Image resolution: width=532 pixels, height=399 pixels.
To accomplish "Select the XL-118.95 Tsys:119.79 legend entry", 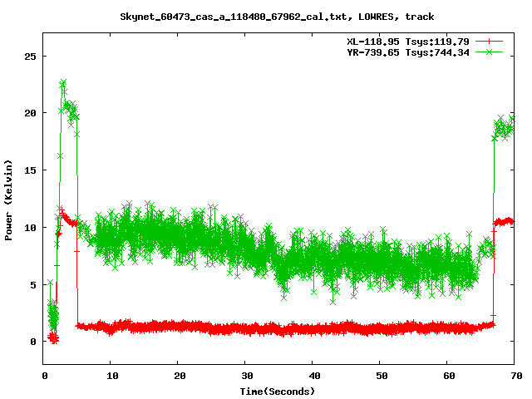I will 408,42.
